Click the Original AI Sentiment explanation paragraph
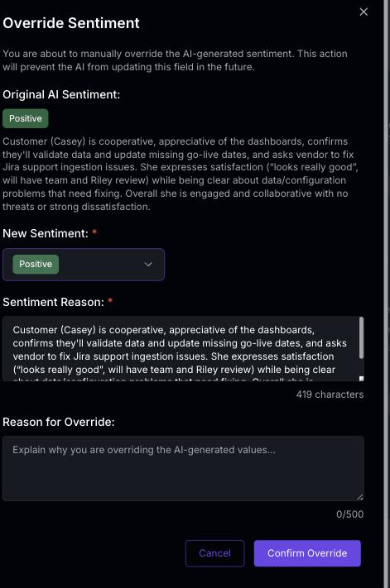Image resolution: width=390 pixels, height=588 pixels. coord(181,174)
